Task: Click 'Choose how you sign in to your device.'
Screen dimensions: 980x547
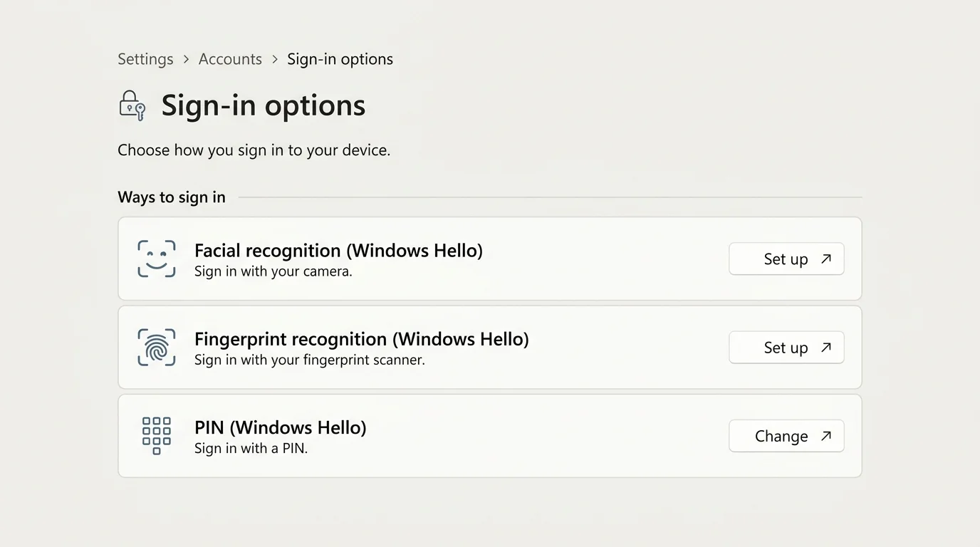Action: click(254, 150)
